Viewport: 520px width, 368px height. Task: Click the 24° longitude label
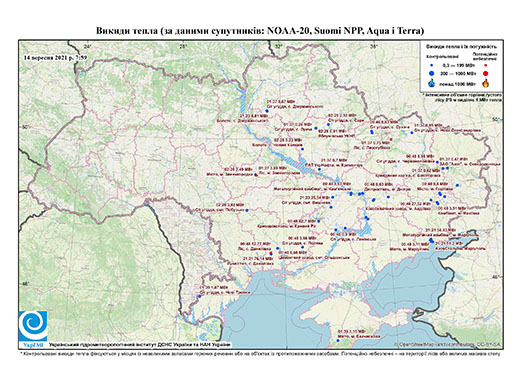87,46
